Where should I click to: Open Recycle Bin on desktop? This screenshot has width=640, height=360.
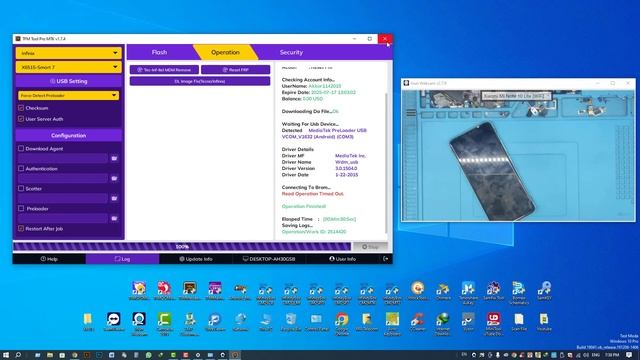[x=291, y=322]
